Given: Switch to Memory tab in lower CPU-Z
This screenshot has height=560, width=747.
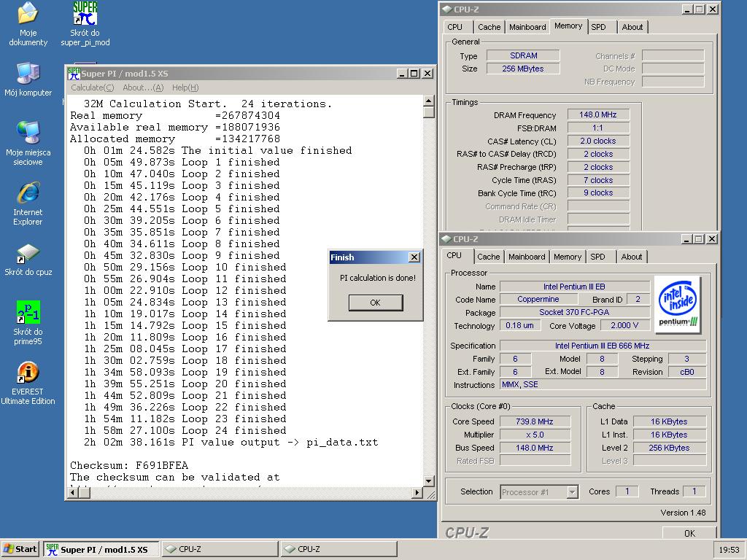Looking at the screenshot, I should [x=568, y=257].
